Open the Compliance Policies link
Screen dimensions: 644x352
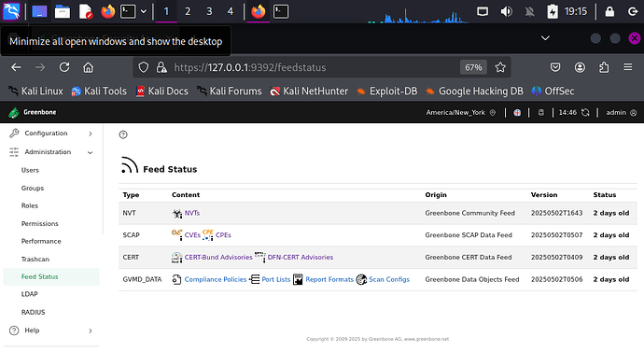pyautogui.click(x=216, y=279)
